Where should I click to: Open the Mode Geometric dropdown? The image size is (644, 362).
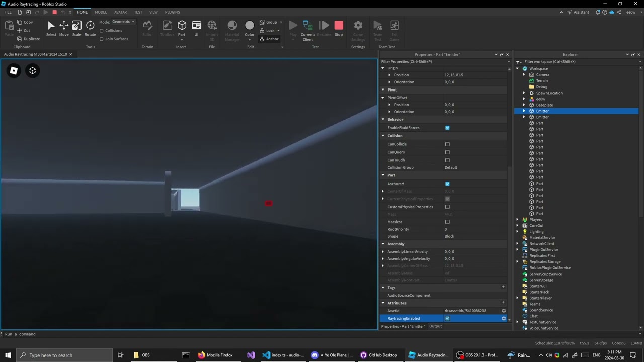(123, 22)
